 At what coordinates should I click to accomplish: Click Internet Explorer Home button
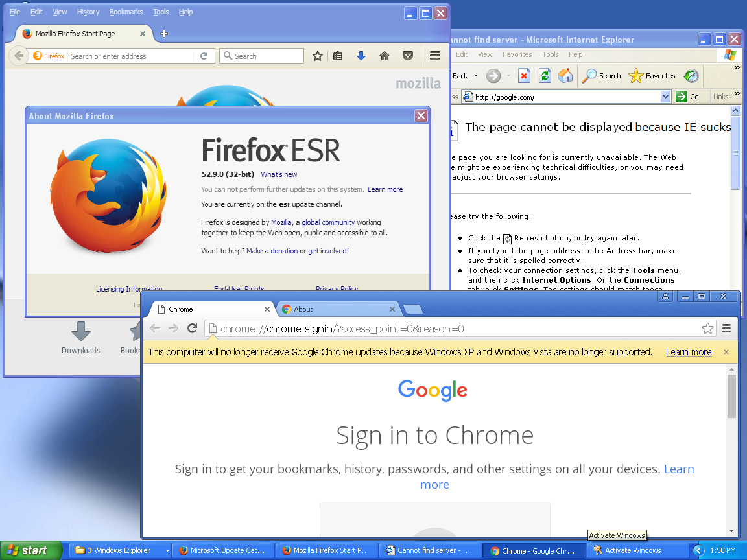point(565,75)
